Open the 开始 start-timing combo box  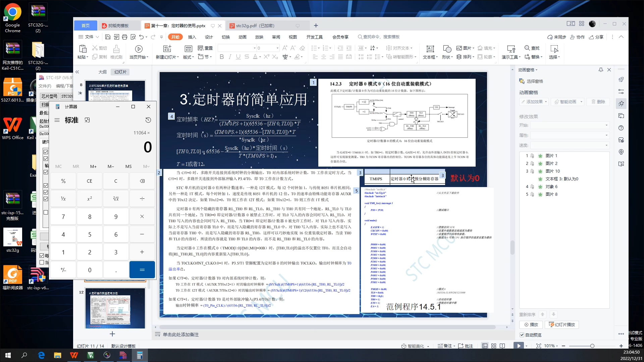(x=570, y=125)
